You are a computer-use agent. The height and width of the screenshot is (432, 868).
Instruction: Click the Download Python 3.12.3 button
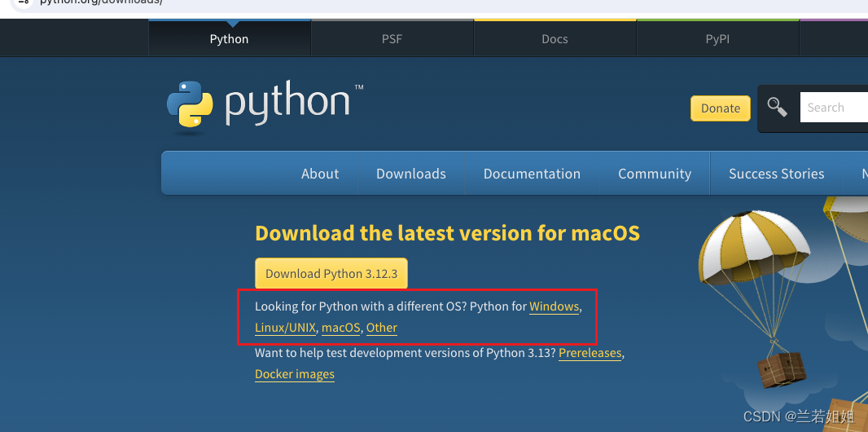tap(331, 274)
